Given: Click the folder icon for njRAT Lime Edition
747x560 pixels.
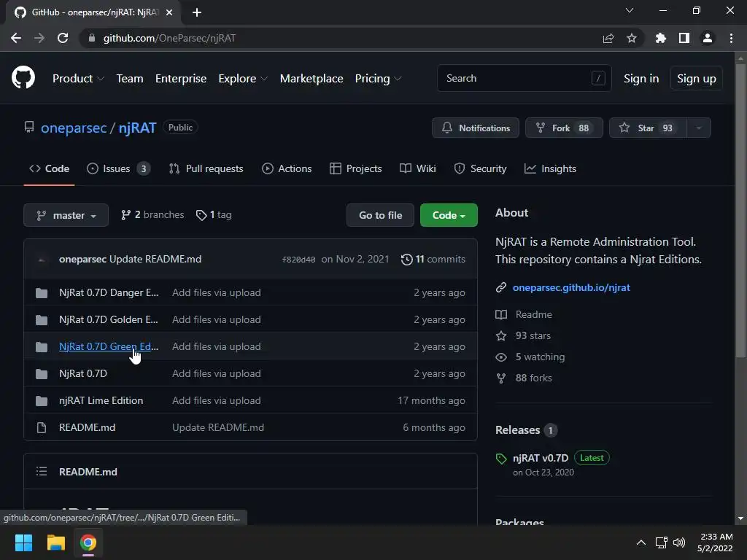Looking at the screenshot, I should [x=42, y=401].
